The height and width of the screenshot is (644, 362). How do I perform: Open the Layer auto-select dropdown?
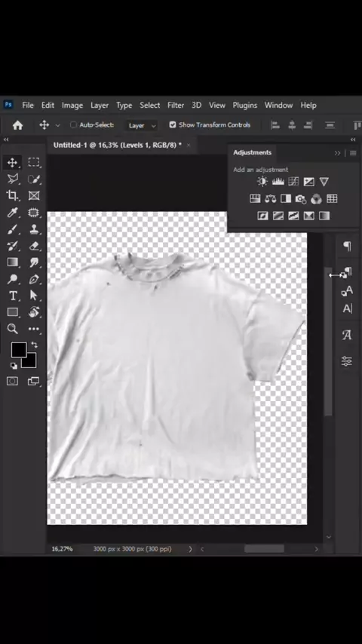142,125
